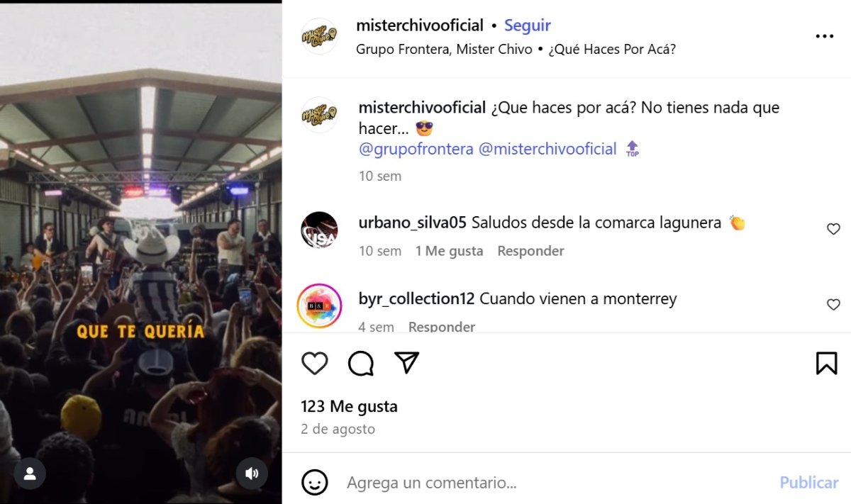The image size is (851, 504).
Task: Open comments via speech bubble icon
Action: [x=361, y=364]
